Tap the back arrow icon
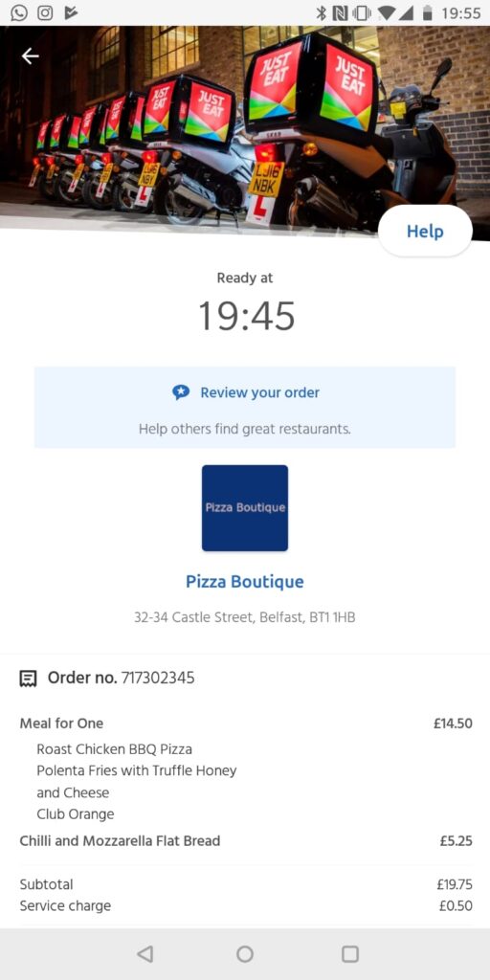The height and width of the screenshot is (980, 490). tap(30, 56)
